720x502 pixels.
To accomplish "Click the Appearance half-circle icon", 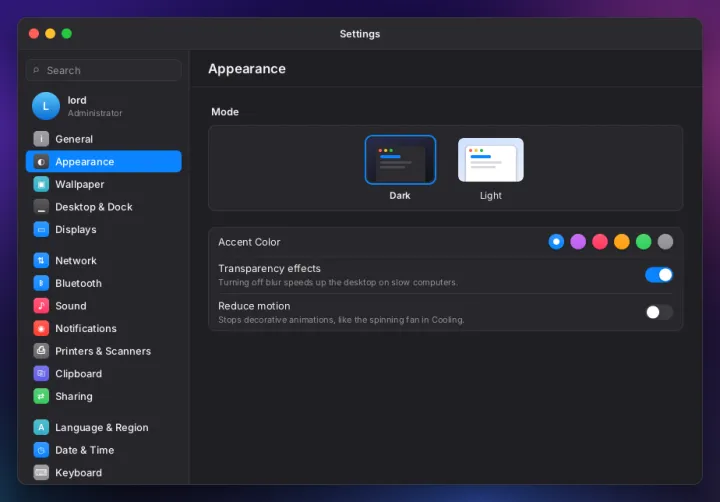I will click(x=41, y=162).
